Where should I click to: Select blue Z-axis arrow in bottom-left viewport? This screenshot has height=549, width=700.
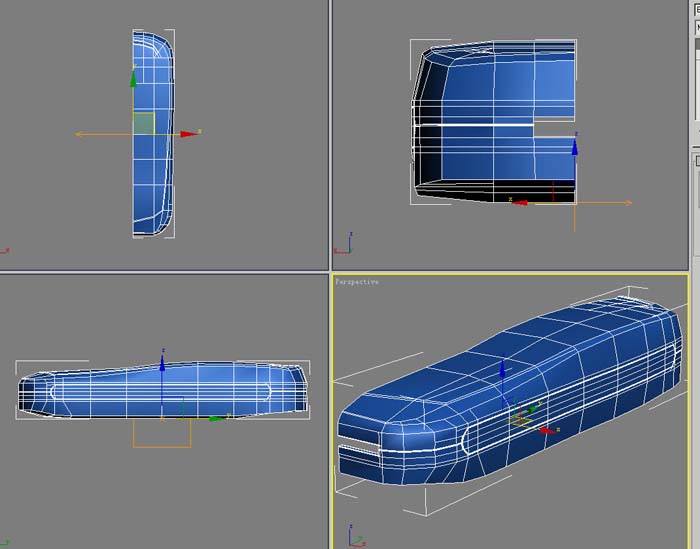pos(162,362)
